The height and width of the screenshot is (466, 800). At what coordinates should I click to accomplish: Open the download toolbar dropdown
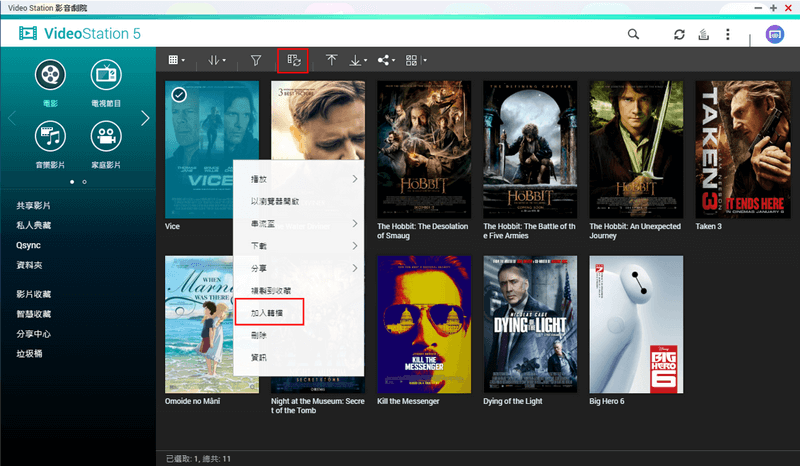(x=358, y=60)
